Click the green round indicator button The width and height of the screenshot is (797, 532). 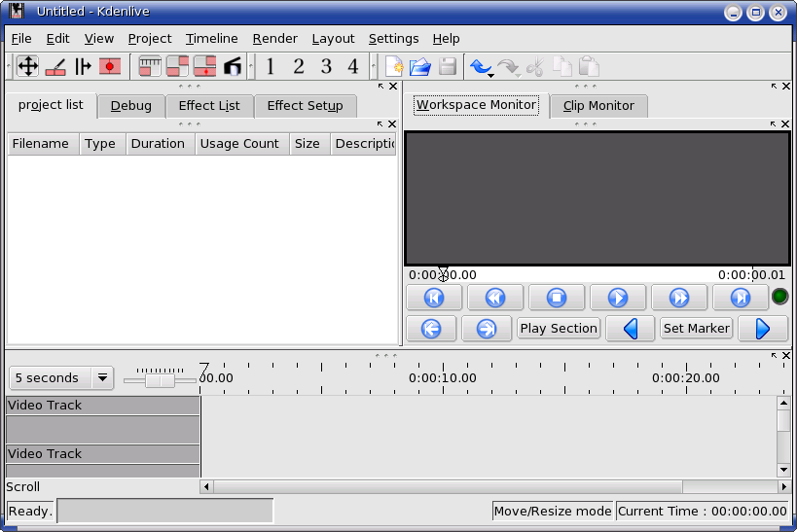pos(779,297)
